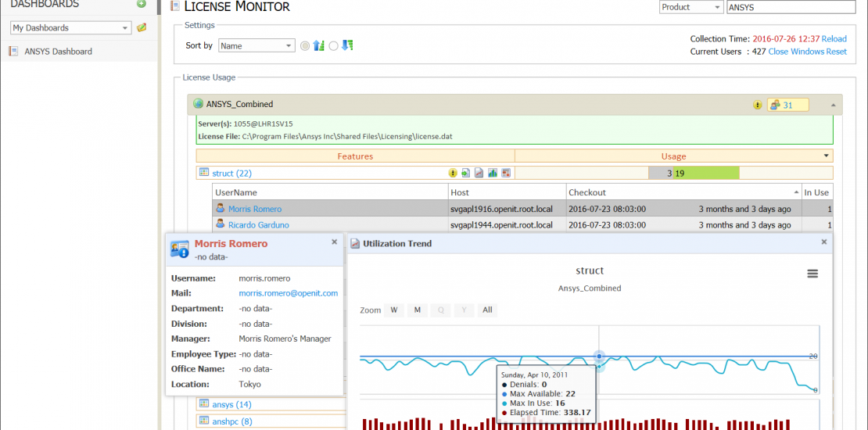Click the Reset link

coord(837,52)
